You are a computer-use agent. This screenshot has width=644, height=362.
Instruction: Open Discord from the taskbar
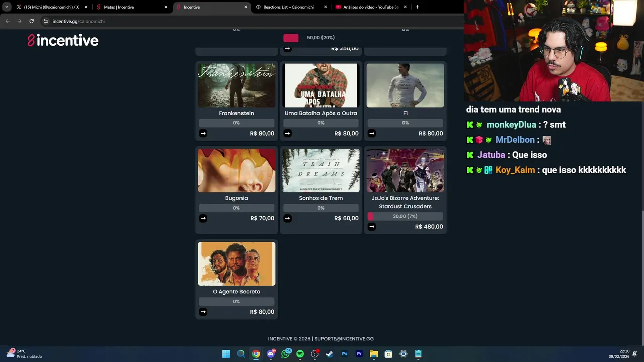pos(271,354)
